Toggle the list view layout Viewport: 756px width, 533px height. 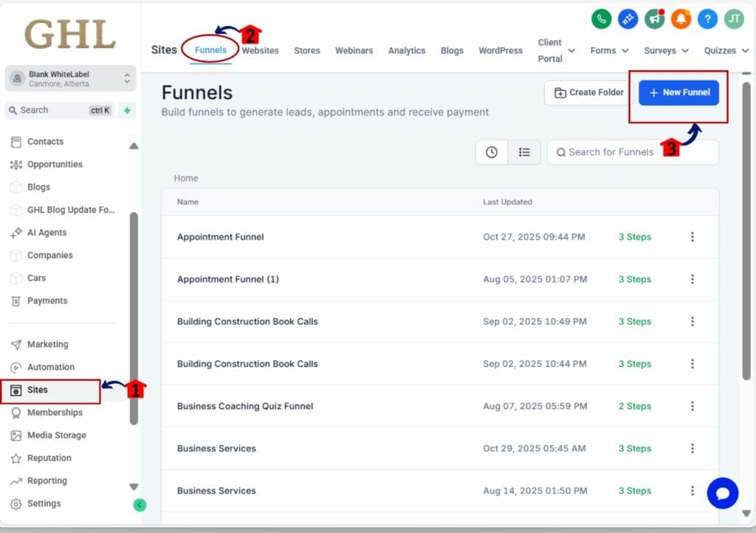524,152
